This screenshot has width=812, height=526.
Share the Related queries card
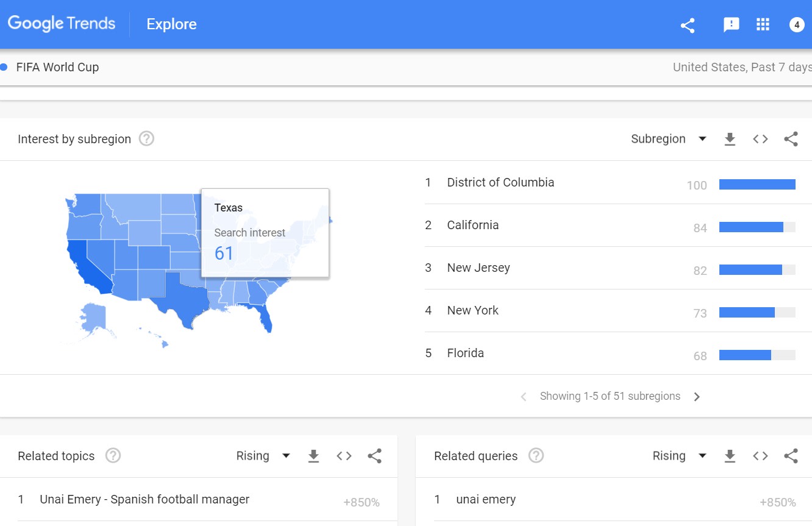[791, 456]
